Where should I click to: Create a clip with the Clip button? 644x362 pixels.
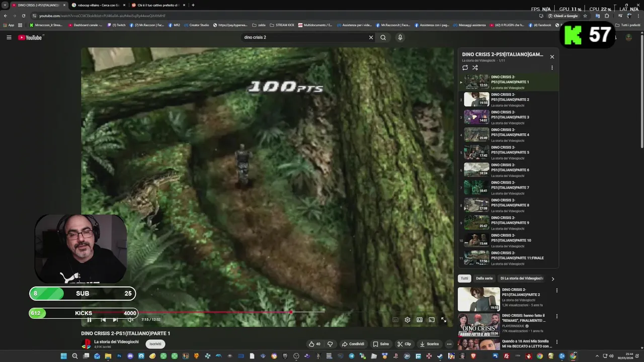tap(404, 344)
